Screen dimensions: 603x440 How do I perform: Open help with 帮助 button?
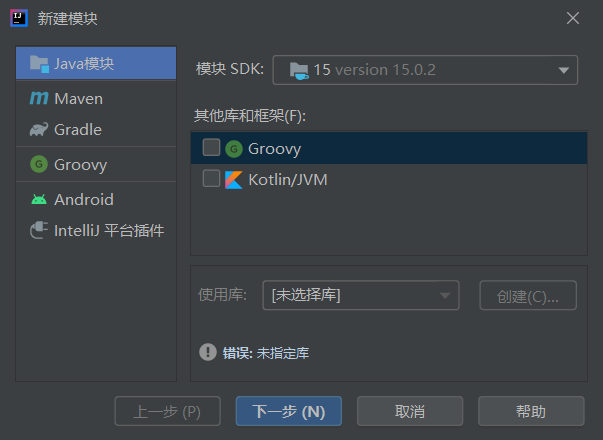click(530, 411)
